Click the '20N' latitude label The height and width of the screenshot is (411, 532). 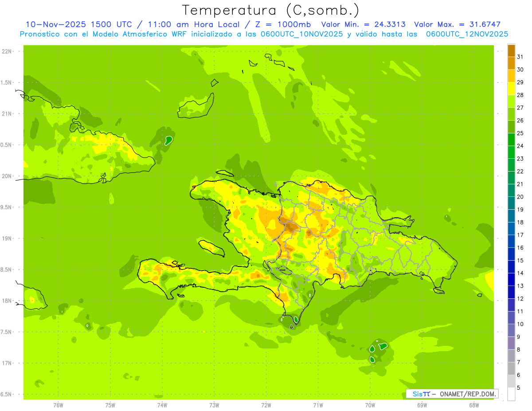(x=7, y=176)
